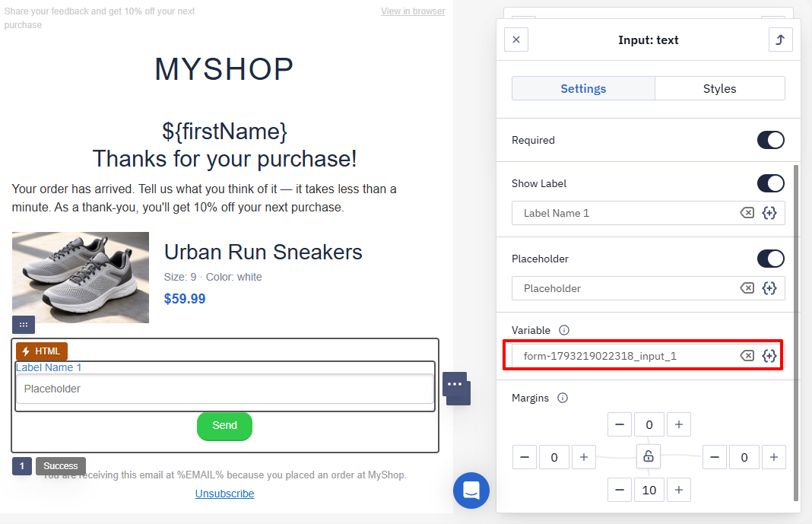The width and height of the screenshot is (812, 524).
Task: Decrease the left margin value
Action: [x=525, y=457]
